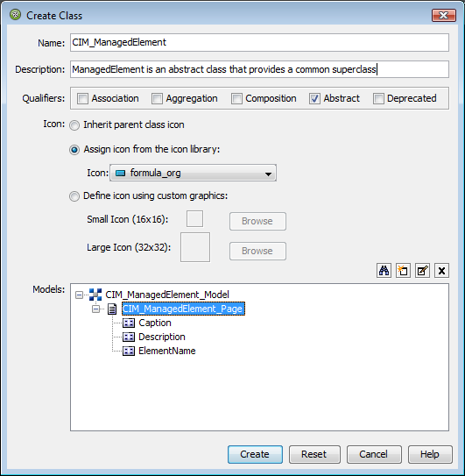Image resolution: width=465 pixels, height=476 pixels.
Task: Check the Aggregation qualifier
Action: (x=157, y=99)
